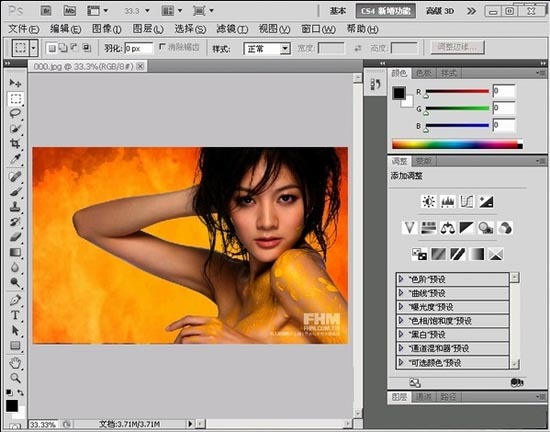
Task: Open the 图像(I) menu
Action: click(x=107, y=29)
